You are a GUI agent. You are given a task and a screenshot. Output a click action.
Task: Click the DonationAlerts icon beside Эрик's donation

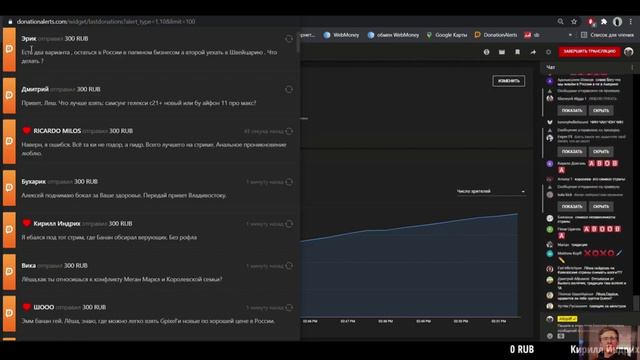[9, 49]
